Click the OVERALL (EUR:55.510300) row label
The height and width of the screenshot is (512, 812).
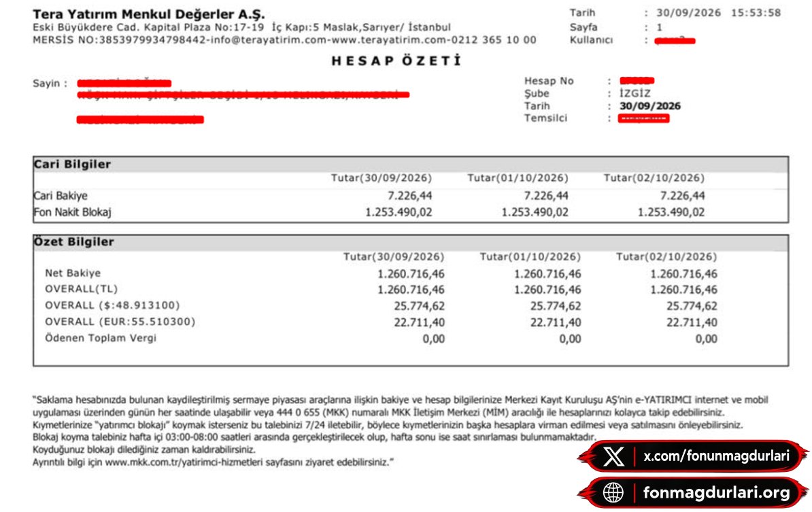pyautogui.click(x=120, y=322)
